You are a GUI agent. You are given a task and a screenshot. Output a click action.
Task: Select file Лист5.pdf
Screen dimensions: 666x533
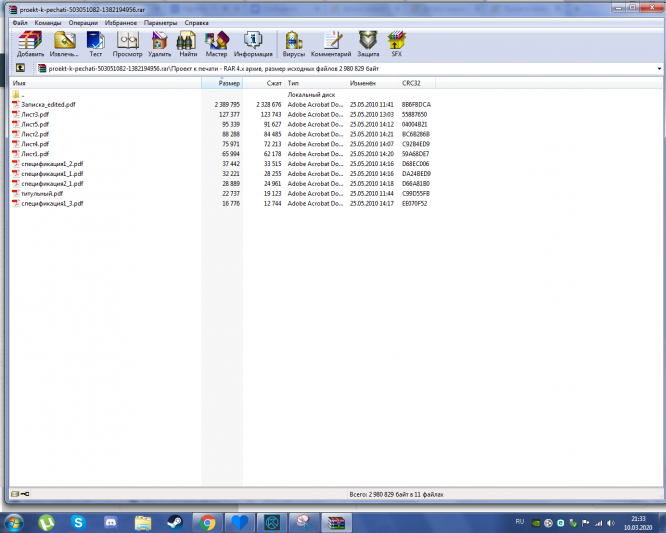35,124
